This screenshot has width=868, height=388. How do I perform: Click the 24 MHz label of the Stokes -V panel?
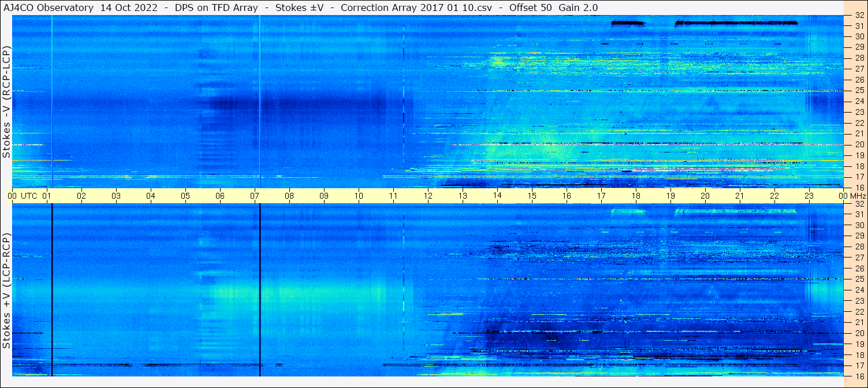859,101
